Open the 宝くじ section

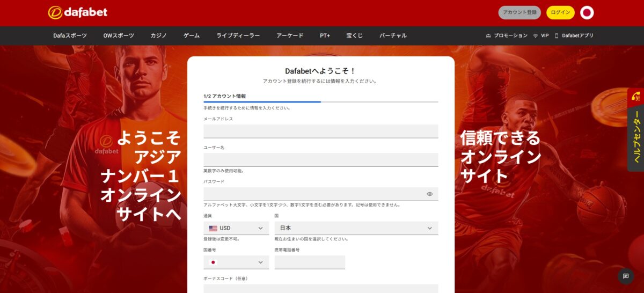tap(355, 35)
